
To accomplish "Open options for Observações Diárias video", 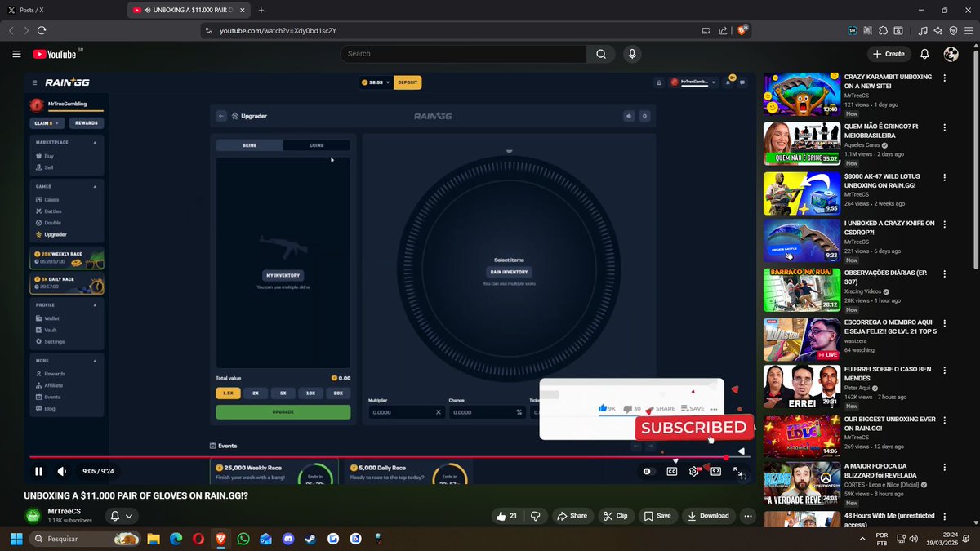I will click(x=945, y=273).
